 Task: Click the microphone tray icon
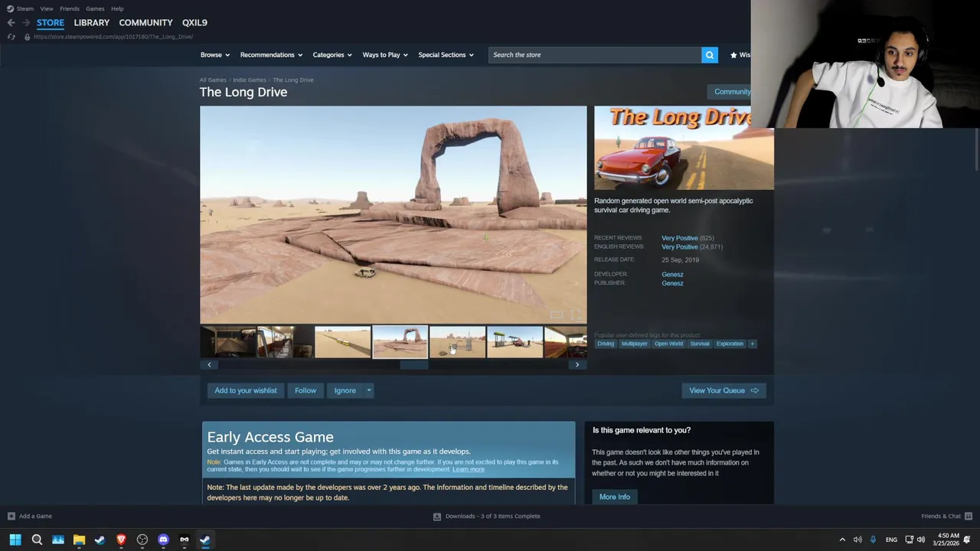tap(873, 540)
